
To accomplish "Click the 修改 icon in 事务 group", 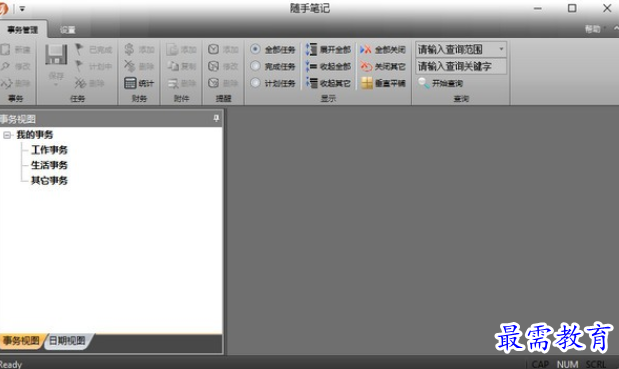I will (x=5, y=66).
